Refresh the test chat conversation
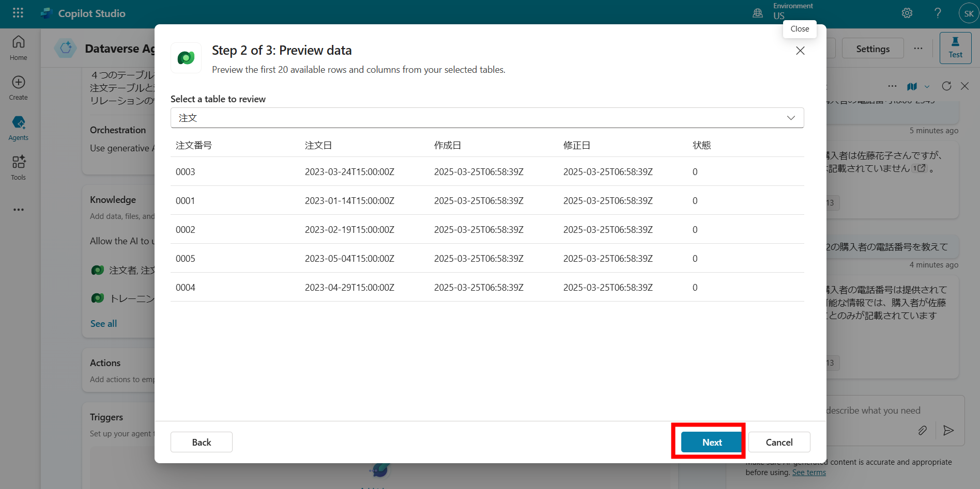The image size is (980, 489). click(x=946, y=86)
